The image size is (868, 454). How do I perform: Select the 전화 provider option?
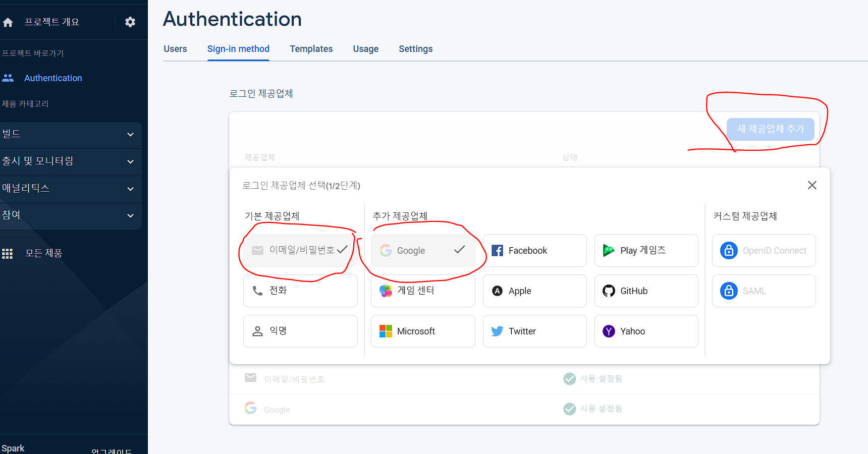point(300,291)
